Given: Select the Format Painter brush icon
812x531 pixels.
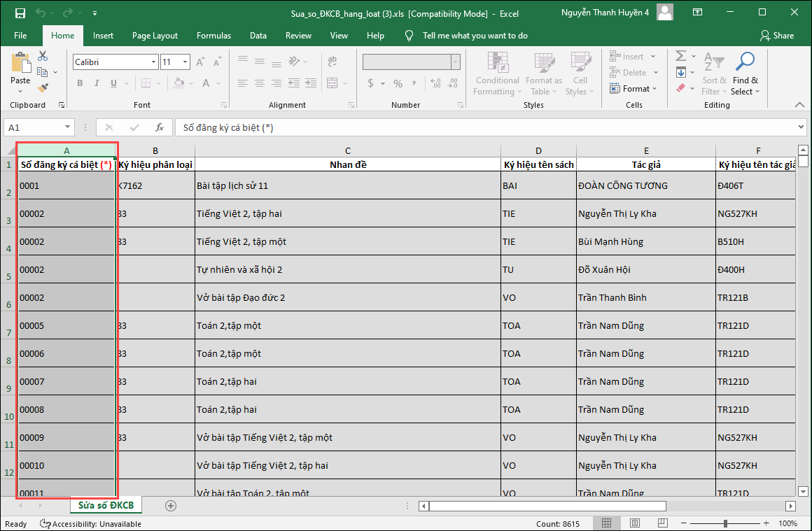Looking at the screenshot, I should [43, 88].
